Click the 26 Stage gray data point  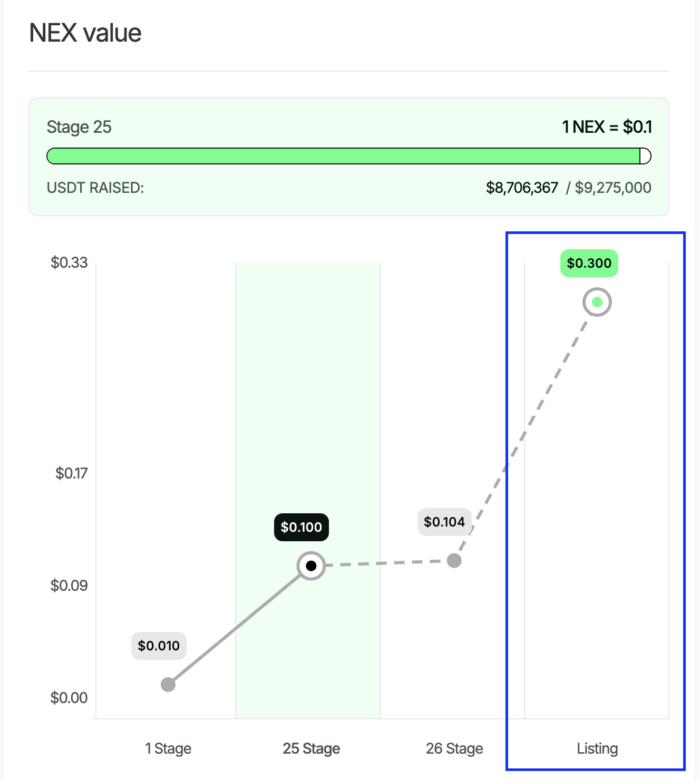click(x=454, y=560)
